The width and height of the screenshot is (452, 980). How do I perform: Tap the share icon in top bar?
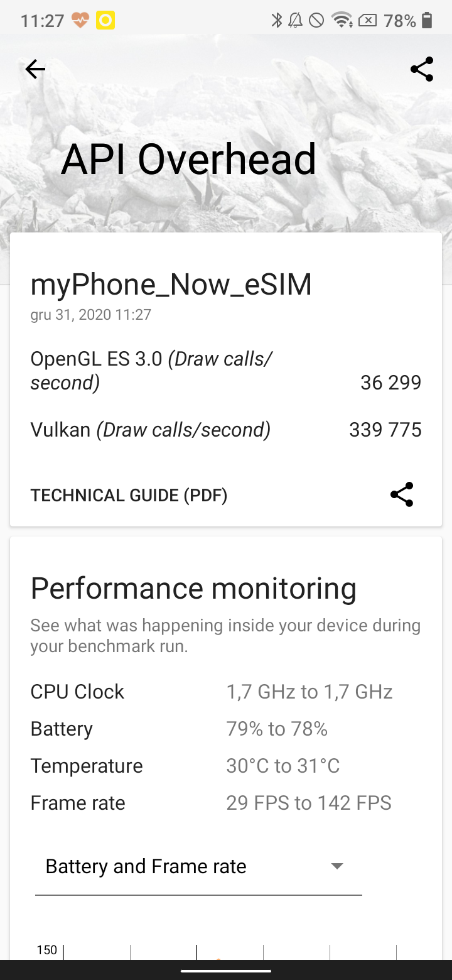point(422,69)
